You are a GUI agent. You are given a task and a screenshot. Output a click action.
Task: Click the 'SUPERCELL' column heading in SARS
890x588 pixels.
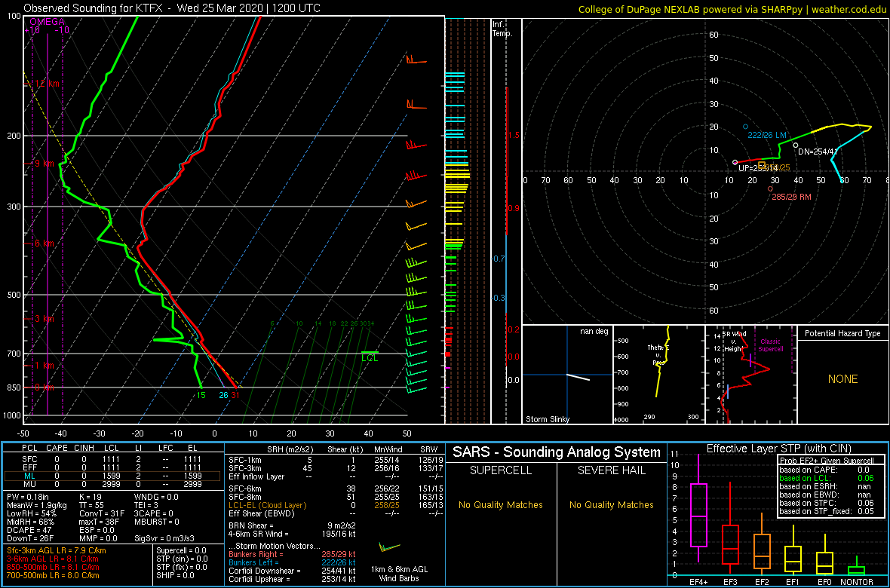(501, 470)
